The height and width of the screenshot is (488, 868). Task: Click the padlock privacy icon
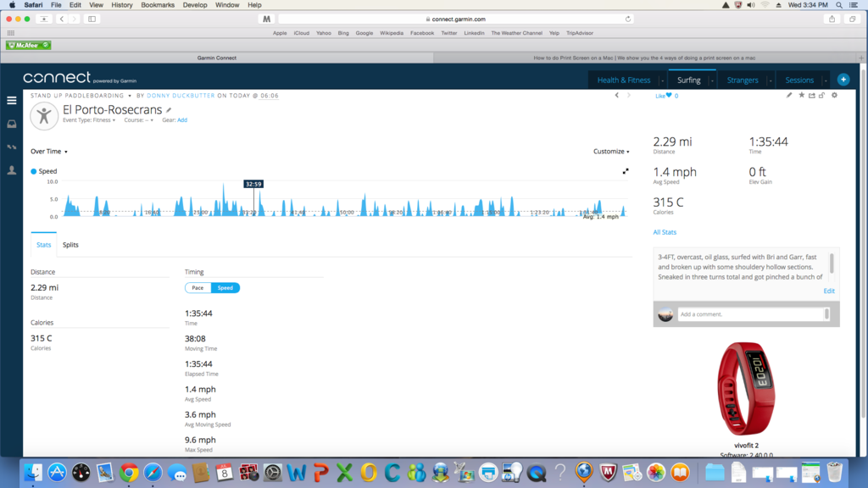pos(821,96)
